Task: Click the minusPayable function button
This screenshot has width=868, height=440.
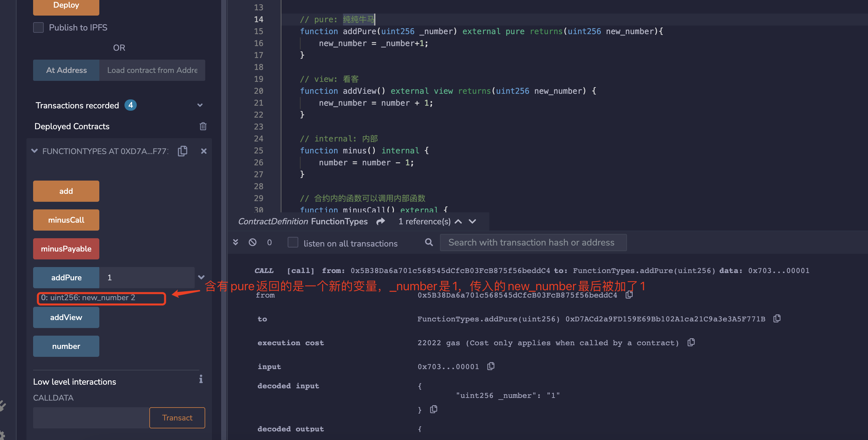Action: tap(66, 249)
